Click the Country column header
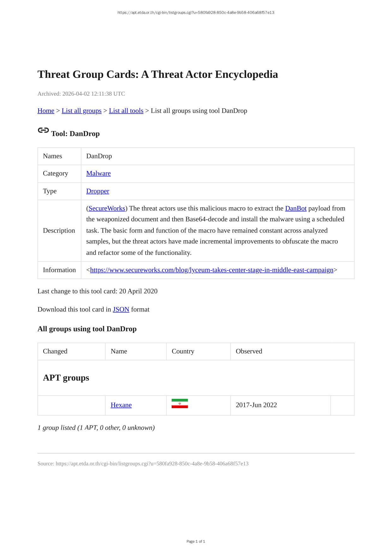 (x=183, y=351)
